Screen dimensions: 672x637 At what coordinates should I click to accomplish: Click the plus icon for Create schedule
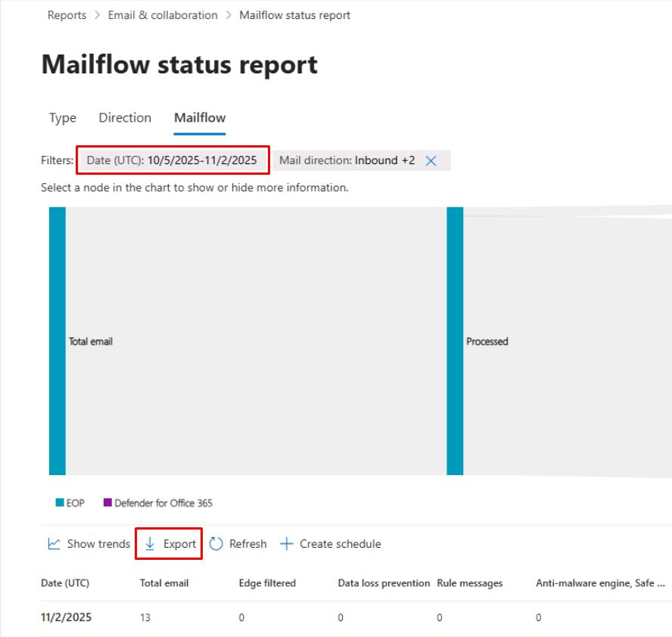click(286, 544)
